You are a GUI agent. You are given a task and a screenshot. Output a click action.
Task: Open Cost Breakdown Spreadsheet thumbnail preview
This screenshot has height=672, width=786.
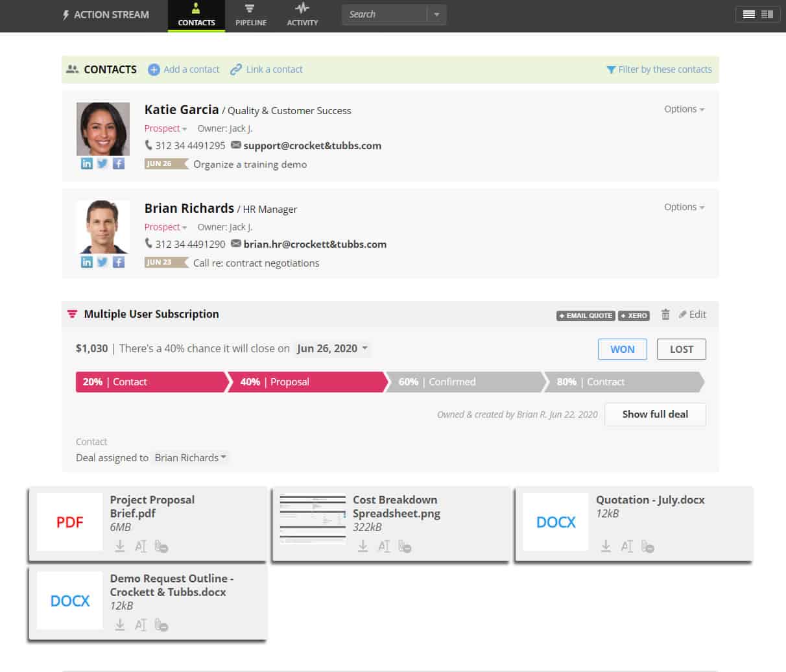click(313, 518)
